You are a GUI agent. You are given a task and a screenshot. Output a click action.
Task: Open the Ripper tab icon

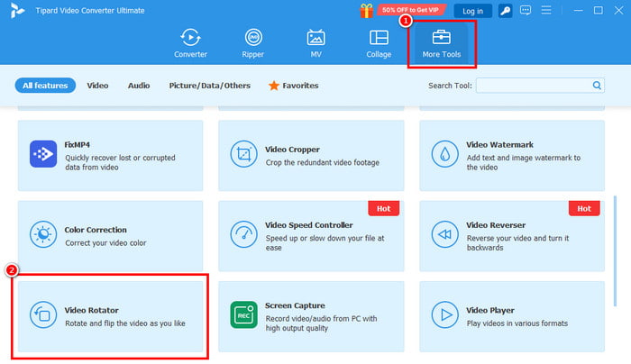coord(253,38)
